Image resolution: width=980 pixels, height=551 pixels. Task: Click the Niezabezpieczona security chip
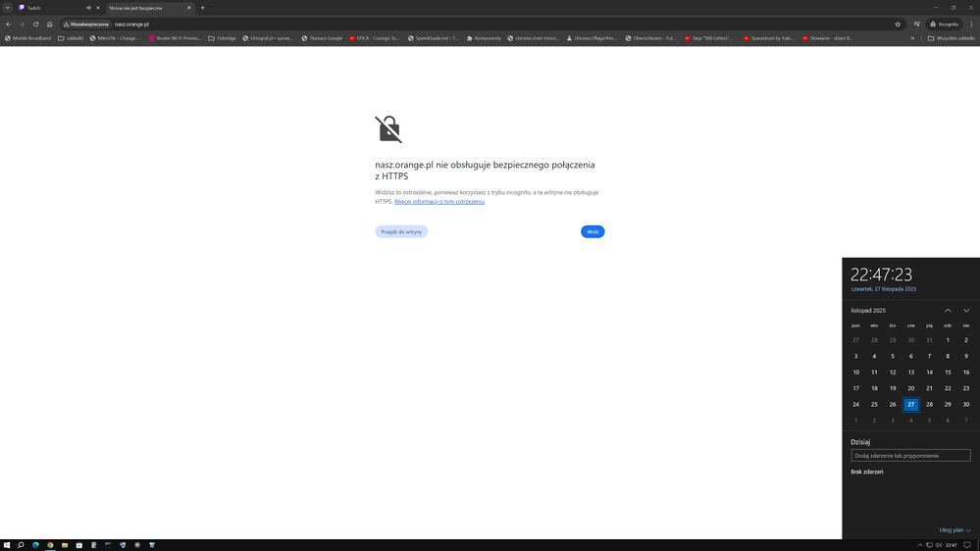coord(86,24)
